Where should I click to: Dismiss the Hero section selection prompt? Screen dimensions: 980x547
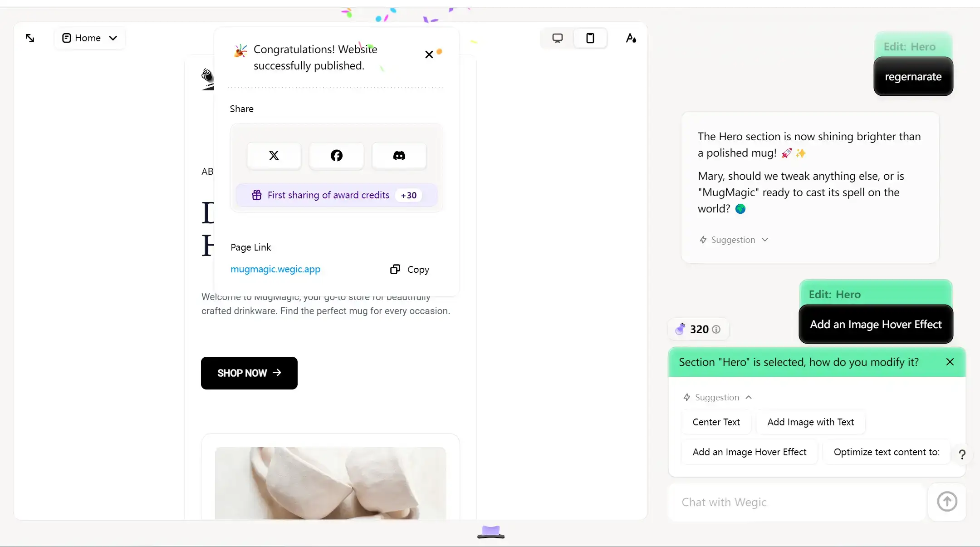[x=951, y=362]
